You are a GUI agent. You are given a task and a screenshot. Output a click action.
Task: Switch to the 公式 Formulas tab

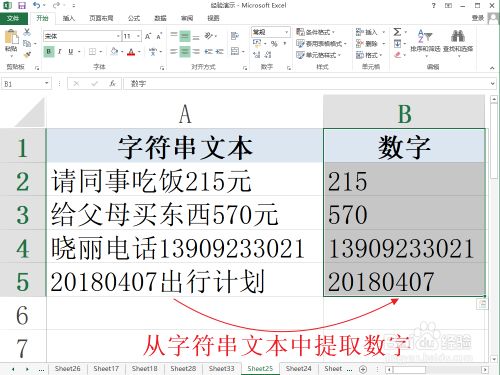[134, 18]
